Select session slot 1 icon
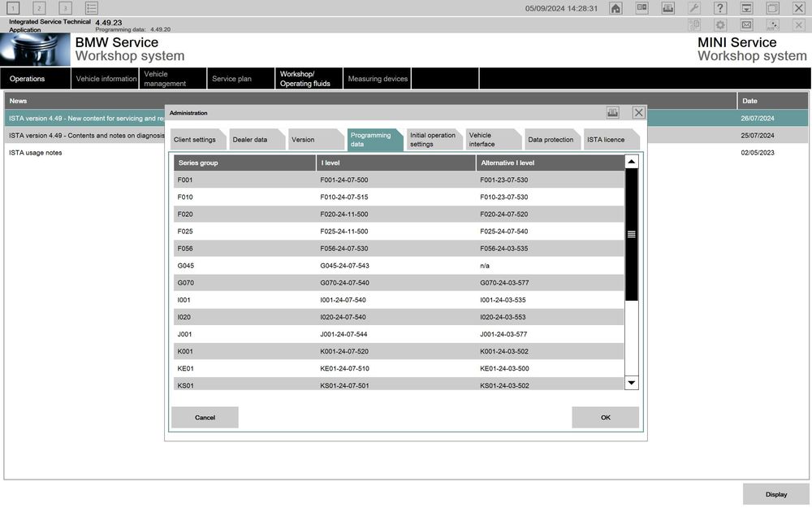This screenshot has width=812, height=508. coord(13,8)
